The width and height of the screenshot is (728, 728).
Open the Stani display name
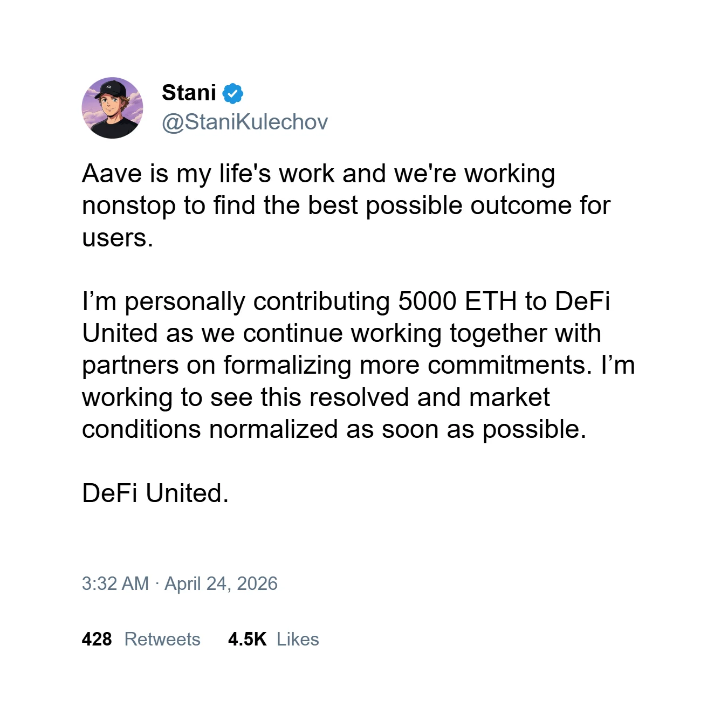pos(189,93)
